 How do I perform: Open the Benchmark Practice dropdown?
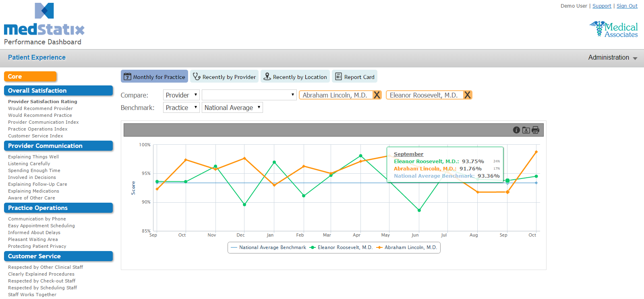pyautogui.click(x=181, y=108)
